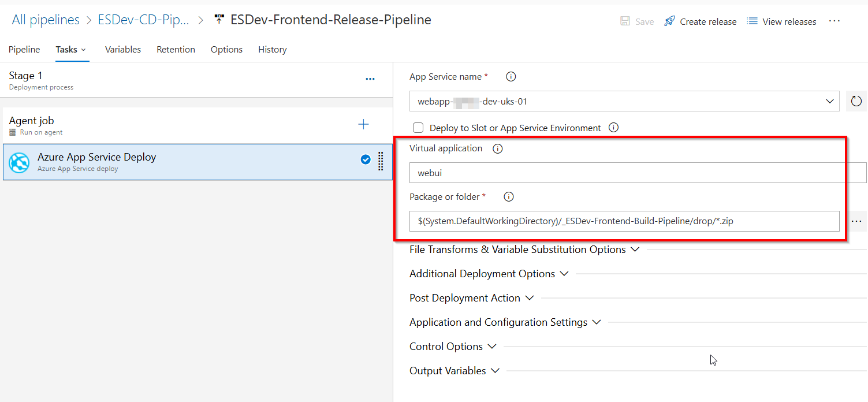Refresh the App Service name list
Image resolution: width=868 pixels, height=402 pixels.
[856, 102]
